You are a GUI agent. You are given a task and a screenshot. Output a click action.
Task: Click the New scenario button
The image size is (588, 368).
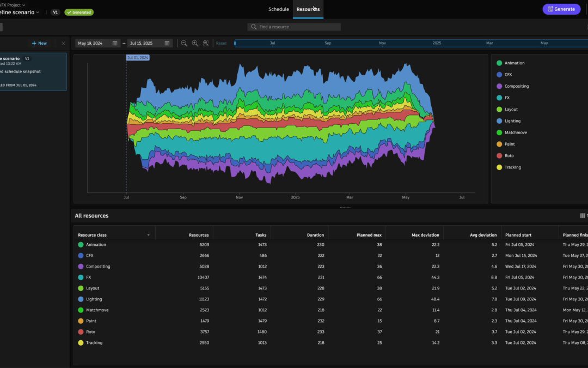tap(39, 43)
